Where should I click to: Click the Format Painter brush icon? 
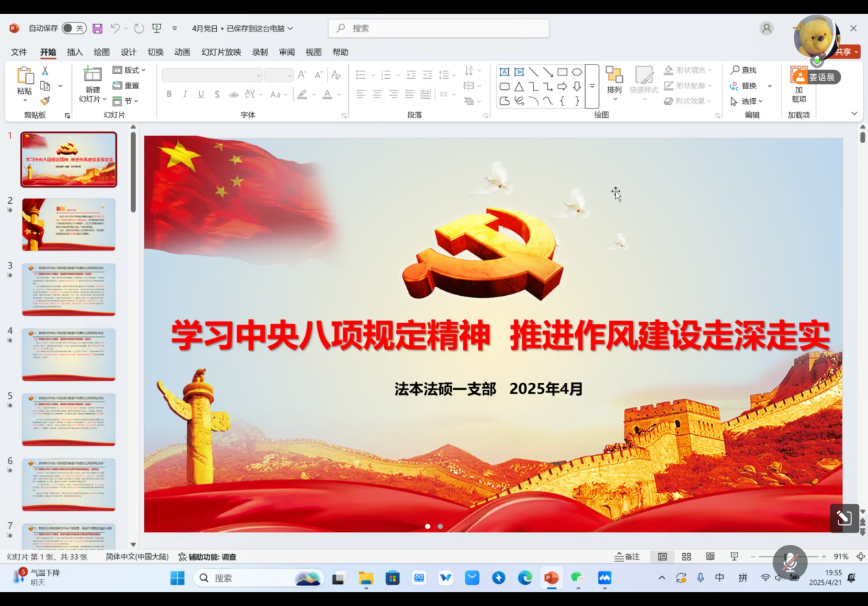45,101
